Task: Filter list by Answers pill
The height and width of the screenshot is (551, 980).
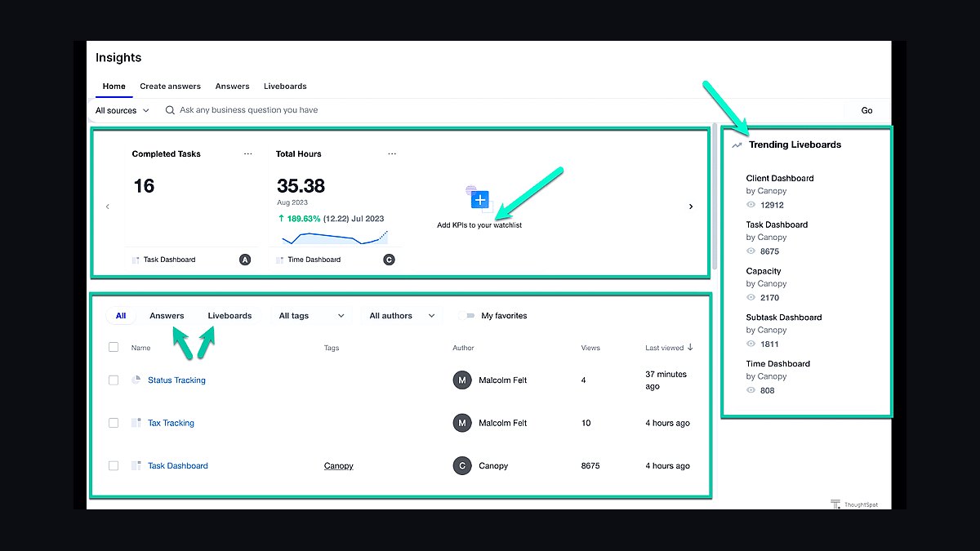Action: point(167,316)
